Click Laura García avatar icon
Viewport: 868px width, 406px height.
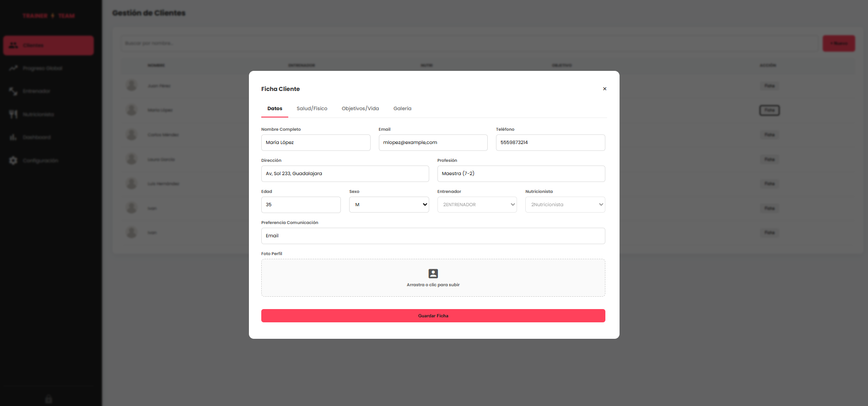[x=132, y=160]
